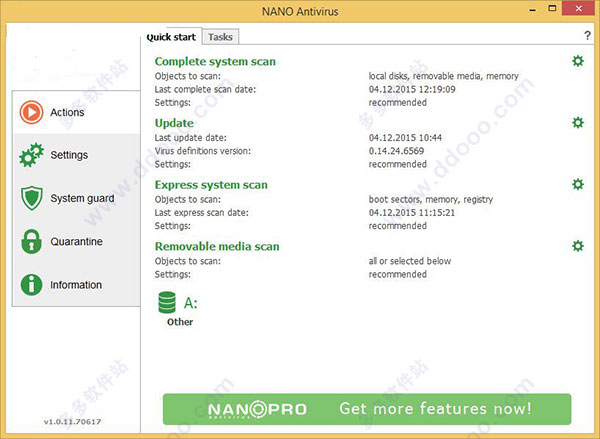Screen dimensions: 600x439
Task: Close the NANO Antivirus window
Action: pos(579,8)
